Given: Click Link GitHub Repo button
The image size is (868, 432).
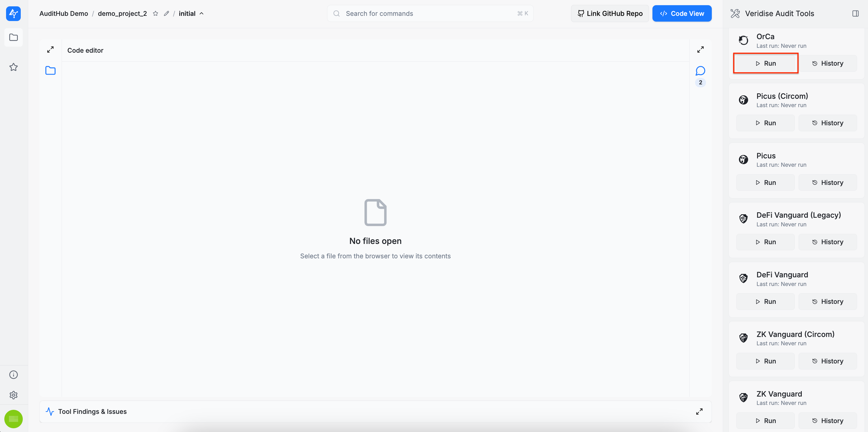Looking at the screenshot, I should click(x=610, y=14).
